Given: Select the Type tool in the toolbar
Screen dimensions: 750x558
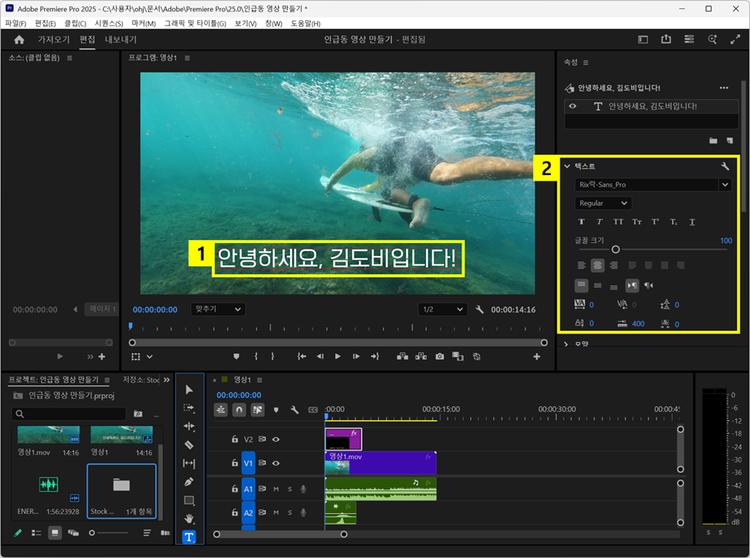Looking at the screenshot, I should pos(189,537).
